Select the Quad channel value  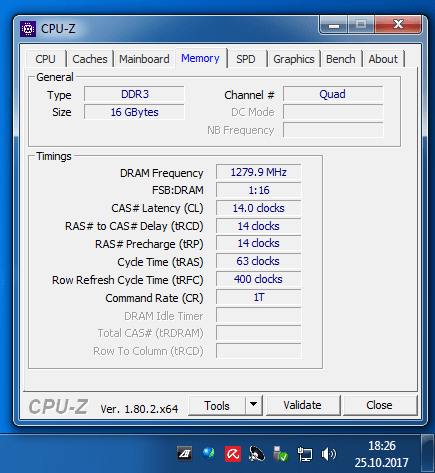[x=333, y=94]
